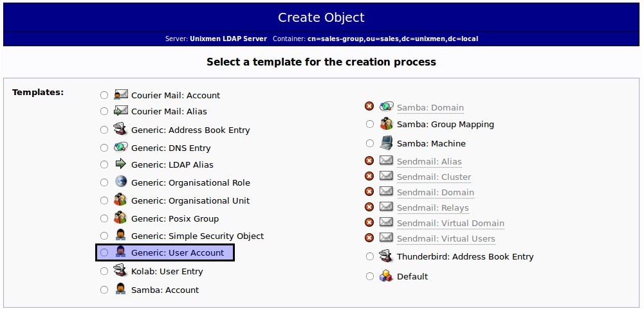Click the Sendmail: Virtual Users link
644x309 pixels.
point(446,239)
